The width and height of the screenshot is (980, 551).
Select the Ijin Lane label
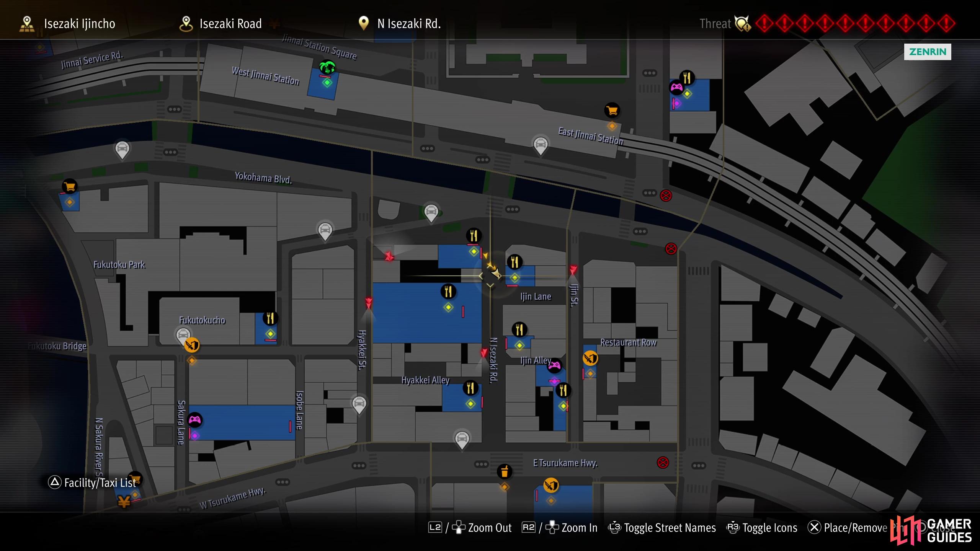(x=536, y=297)
